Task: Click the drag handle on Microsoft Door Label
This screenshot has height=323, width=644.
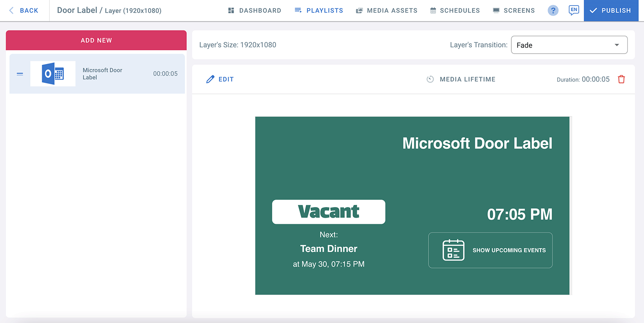Action: (x=20, y=74)
